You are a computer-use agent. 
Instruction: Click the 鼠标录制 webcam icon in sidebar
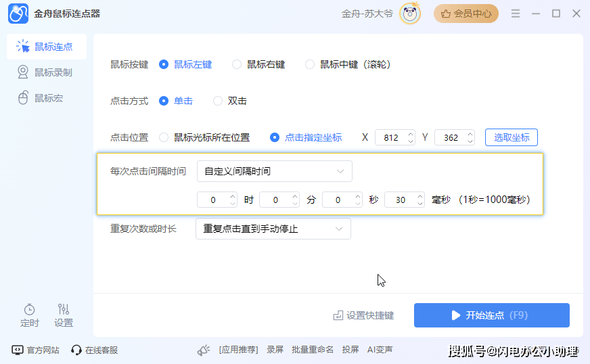(x=23, y=72)
